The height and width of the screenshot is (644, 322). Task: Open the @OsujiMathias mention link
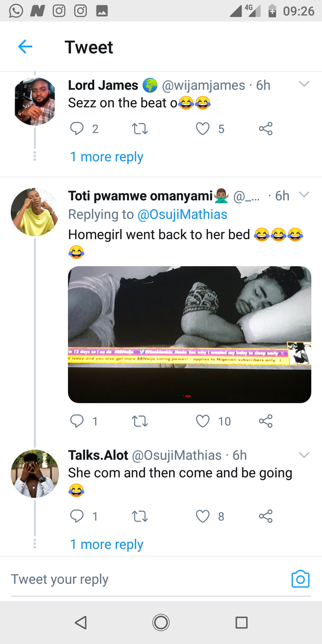[x=182, y=214]
